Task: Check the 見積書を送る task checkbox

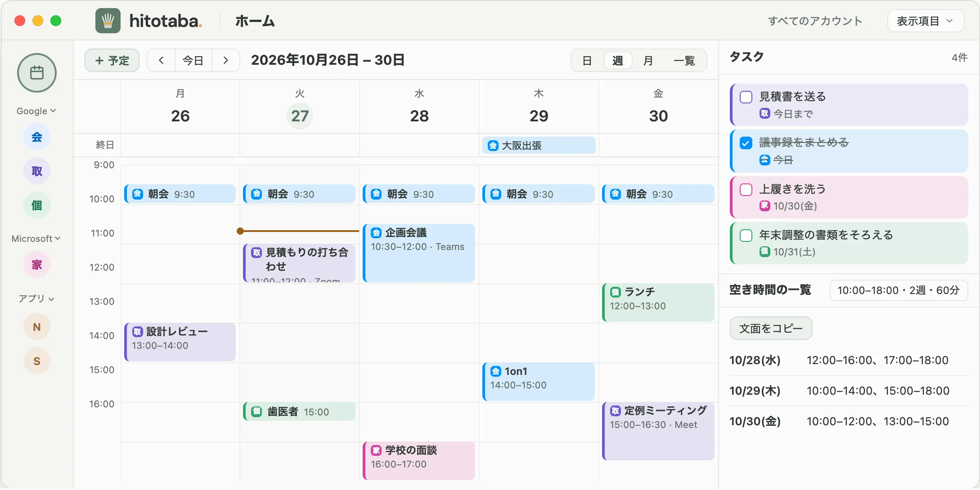Action: point(746,97)
